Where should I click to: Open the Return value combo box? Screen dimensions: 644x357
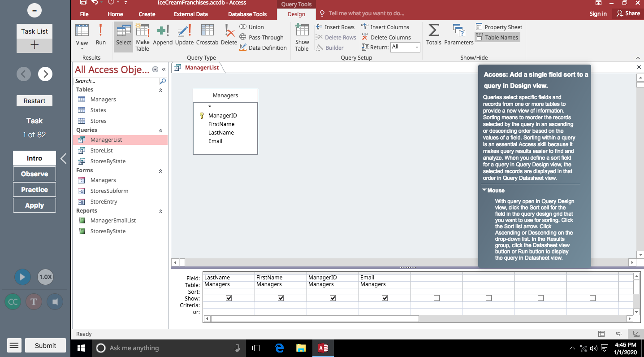(x=405, y=47)
